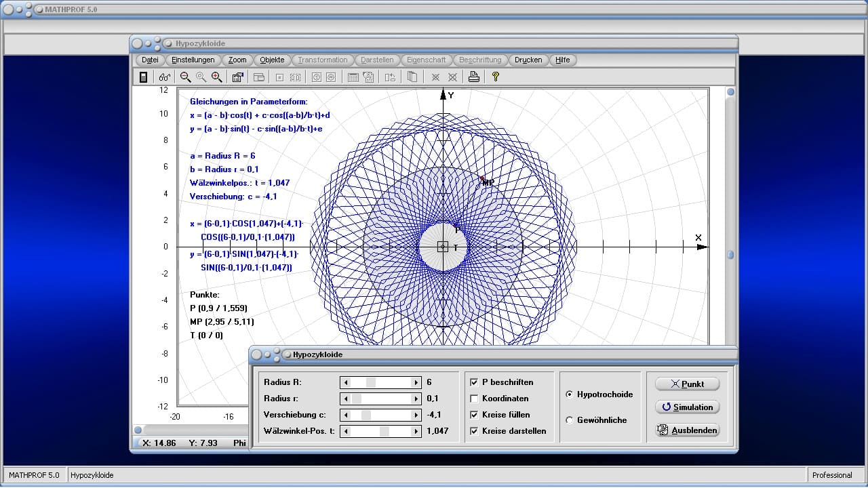
Task: Select the Hypotrochoide radio button
Action: [569, 394]
